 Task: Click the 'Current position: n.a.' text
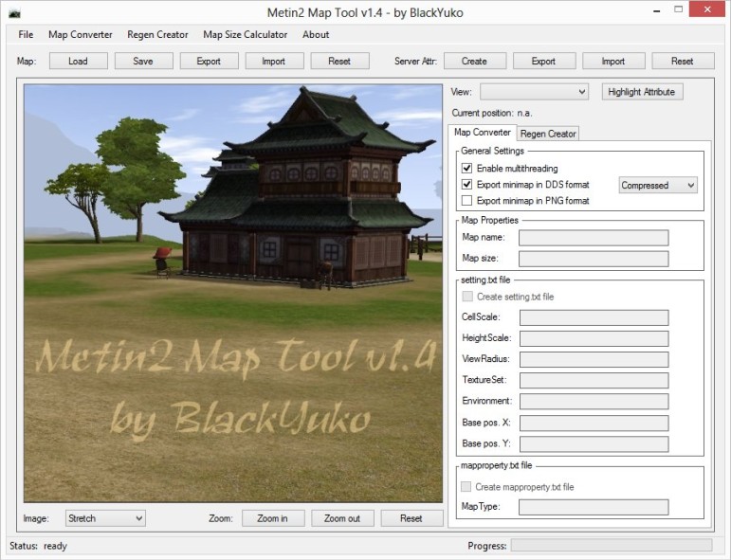(492, 113)
